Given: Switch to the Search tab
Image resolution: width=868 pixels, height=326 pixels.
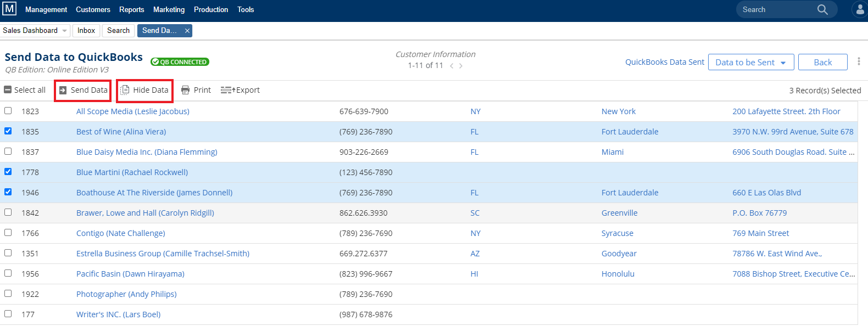Looking at the screenshot, I should 119,31.
